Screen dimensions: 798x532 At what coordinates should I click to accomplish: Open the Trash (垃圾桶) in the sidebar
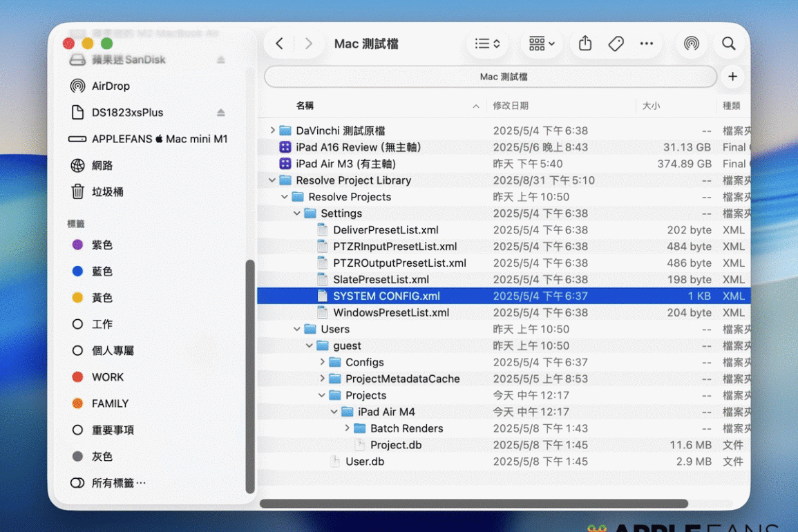107,192
